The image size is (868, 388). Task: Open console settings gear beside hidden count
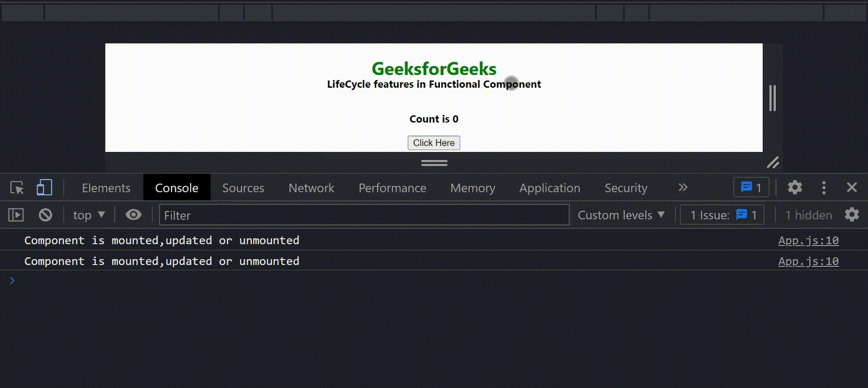(x=852, y=215)
